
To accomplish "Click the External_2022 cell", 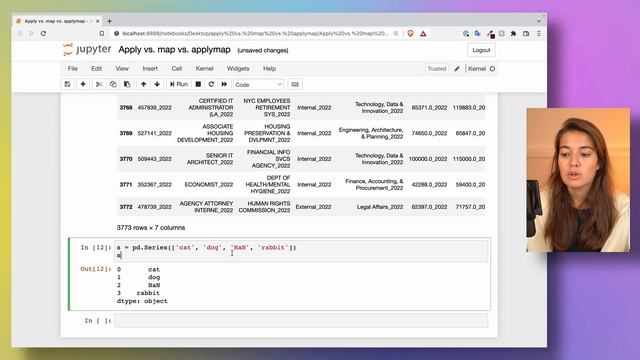I will [x=313, y=207].
